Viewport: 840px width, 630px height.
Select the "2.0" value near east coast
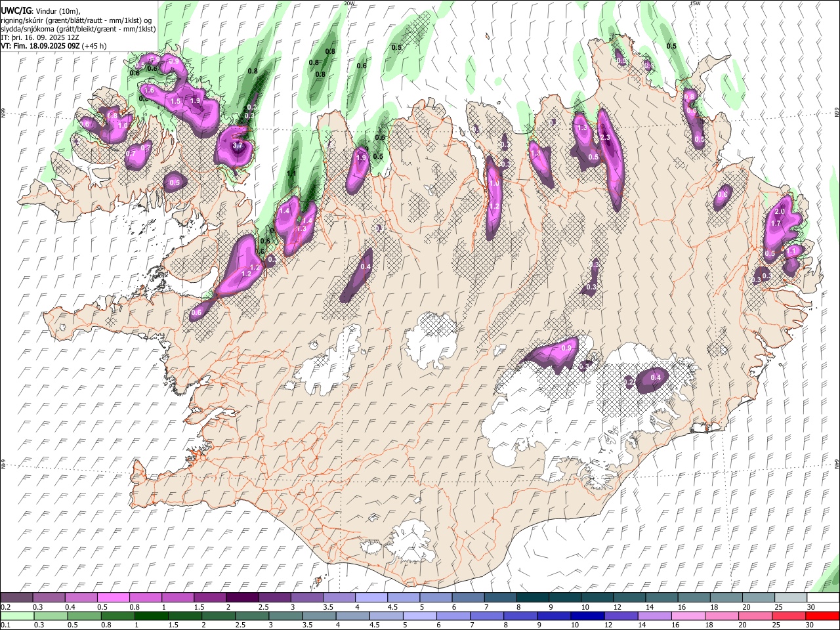[x=780, y=212]
